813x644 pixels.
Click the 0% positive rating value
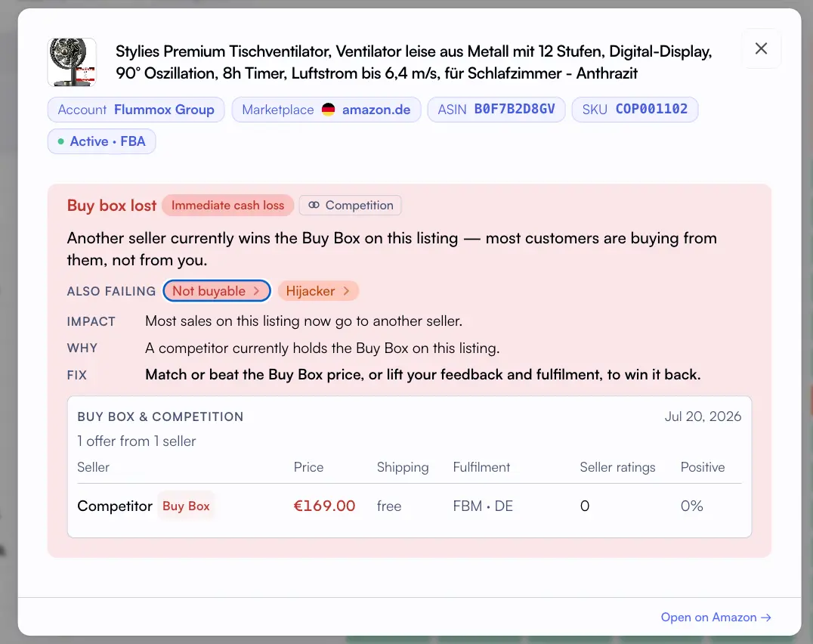pos(691,506)
